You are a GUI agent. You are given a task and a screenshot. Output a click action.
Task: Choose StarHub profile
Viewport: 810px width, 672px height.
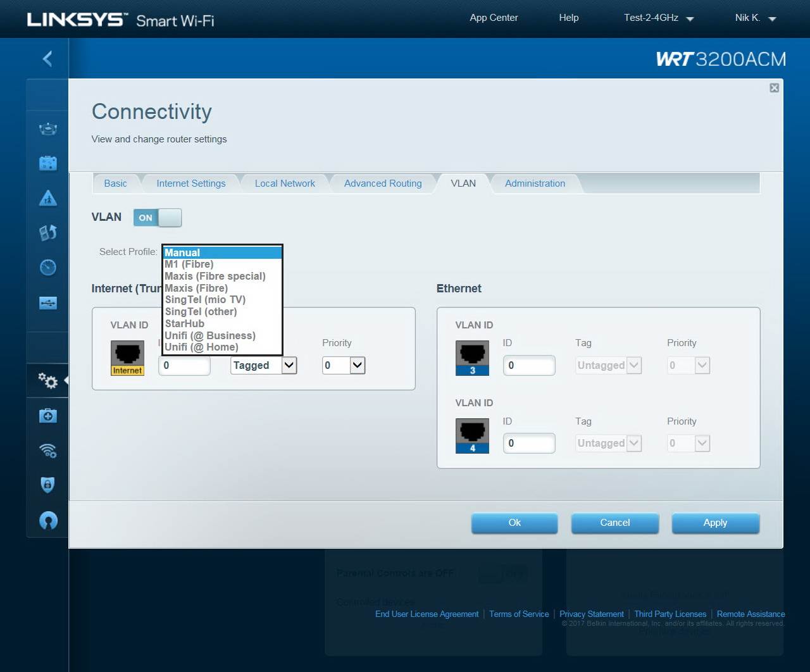point(222,324)
